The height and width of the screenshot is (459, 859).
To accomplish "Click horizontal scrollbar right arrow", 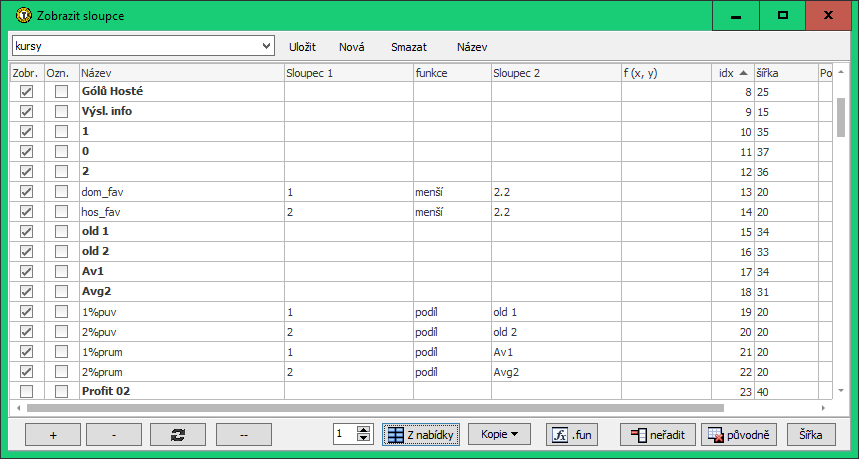I will 823,408.
